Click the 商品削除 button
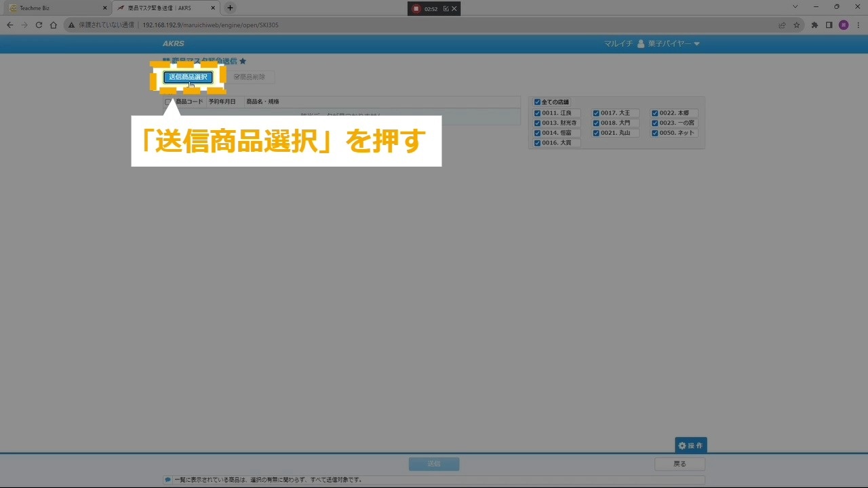 [x=250, y=77]
